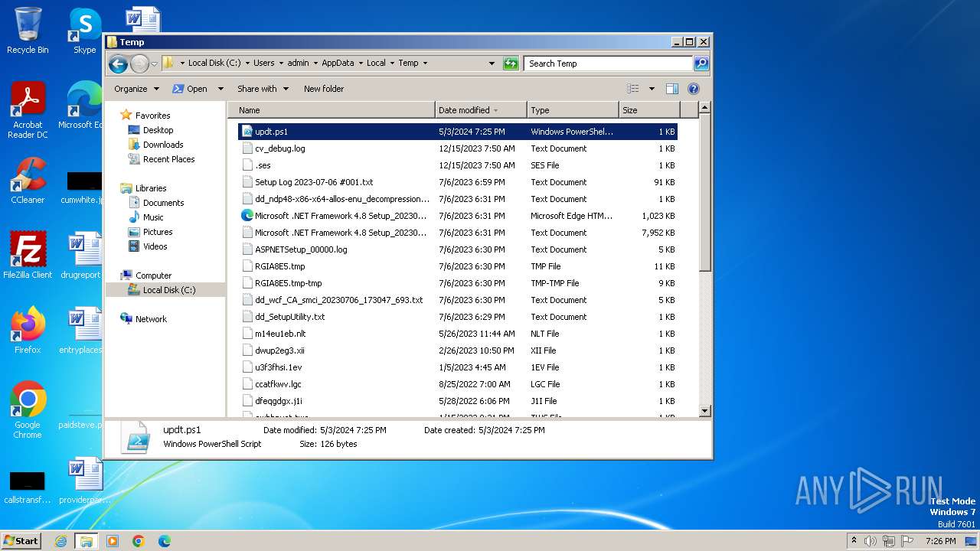Open Acrobat Reader DC desktop shortcut

(28, 110)
